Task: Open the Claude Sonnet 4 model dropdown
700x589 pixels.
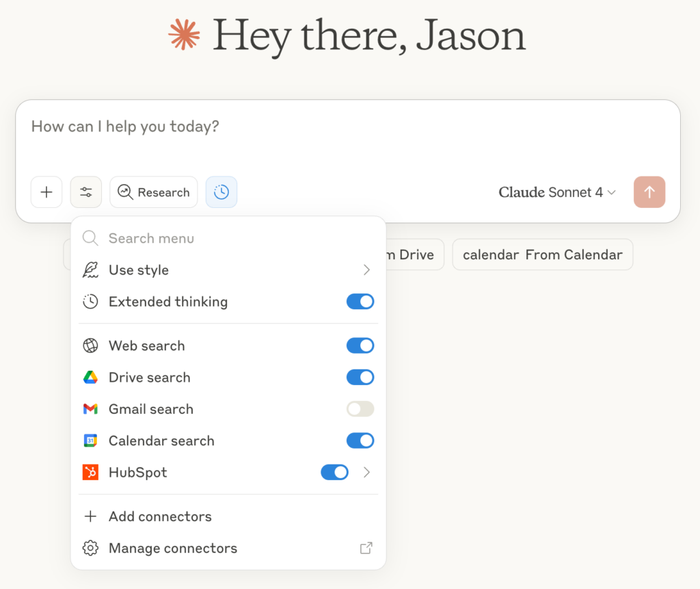Action: (x=557, y=192)
